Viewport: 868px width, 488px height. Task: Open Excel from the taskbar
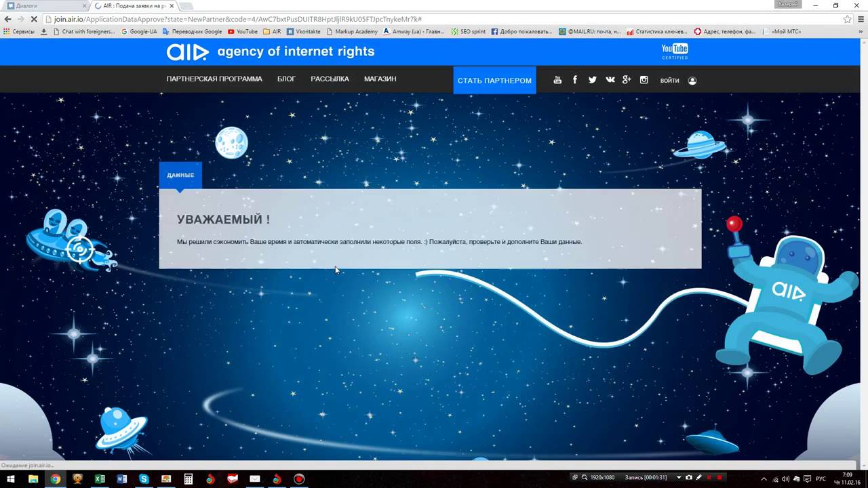click(100, 479)
